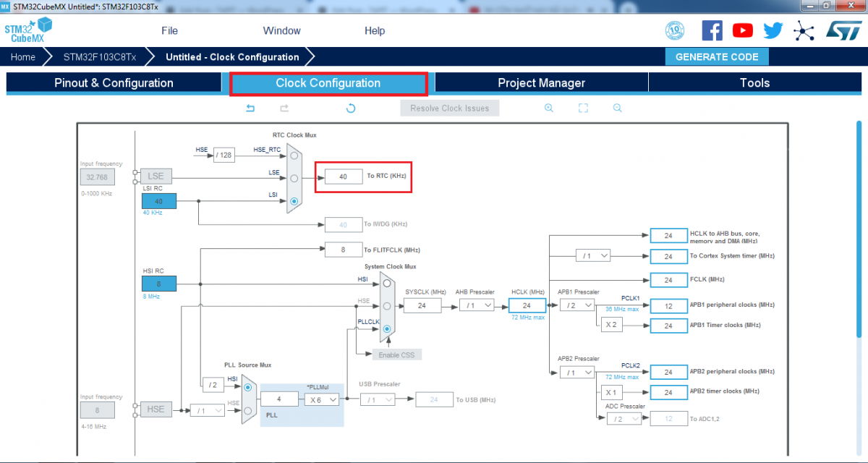Open the YouTube icon link

coord(742,30)
